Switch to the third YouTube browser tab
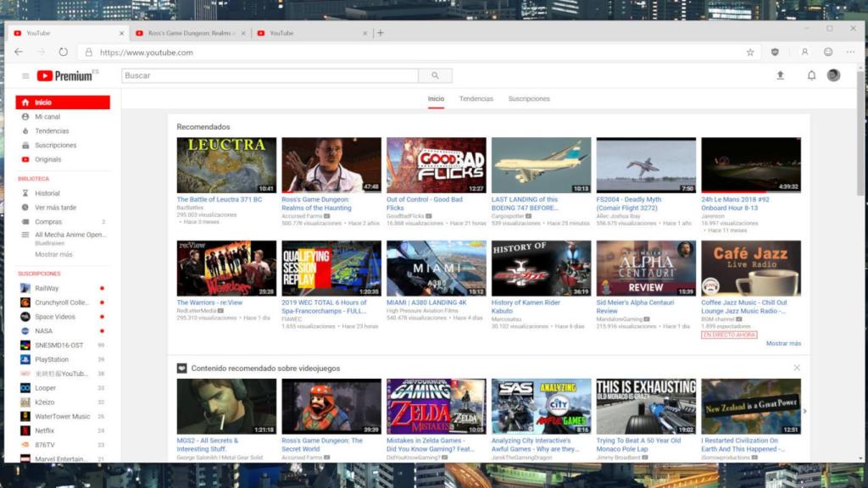868x488 pixels. point(311,33)
